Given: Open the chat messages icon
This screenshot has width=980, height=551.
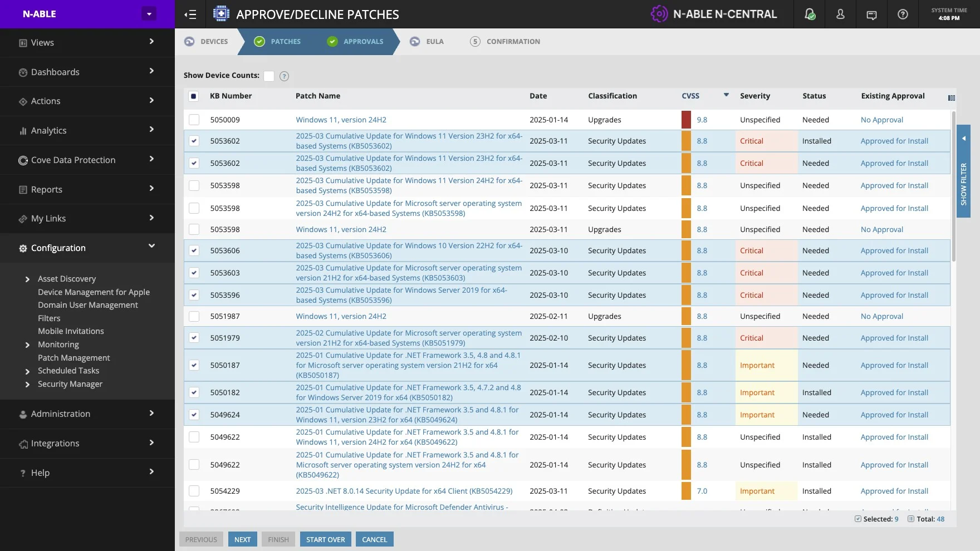Looking at the screenshot, I should 871,14.
